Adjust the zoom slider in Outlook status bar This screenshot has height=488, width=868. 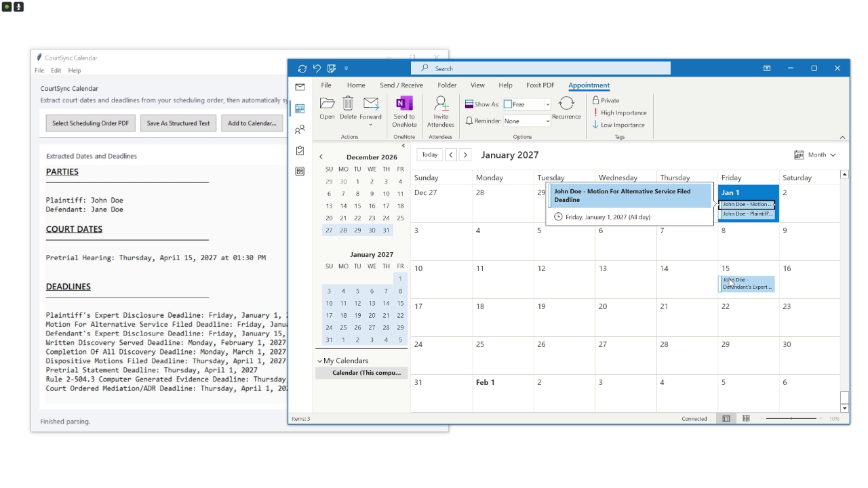point(791,419)
